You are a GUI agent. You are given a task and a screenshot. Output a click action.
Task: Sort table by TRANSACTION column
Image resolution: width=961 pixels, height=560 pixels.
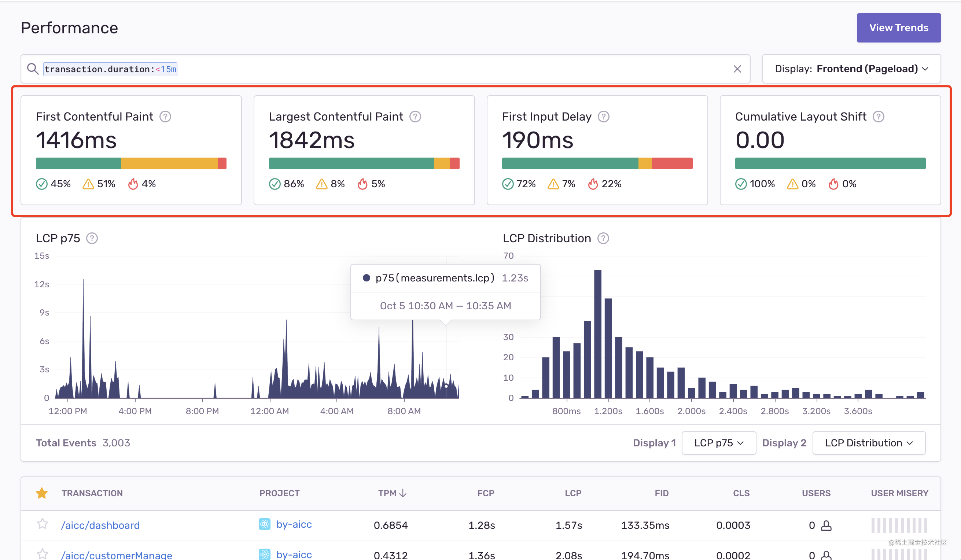[92, 493]
